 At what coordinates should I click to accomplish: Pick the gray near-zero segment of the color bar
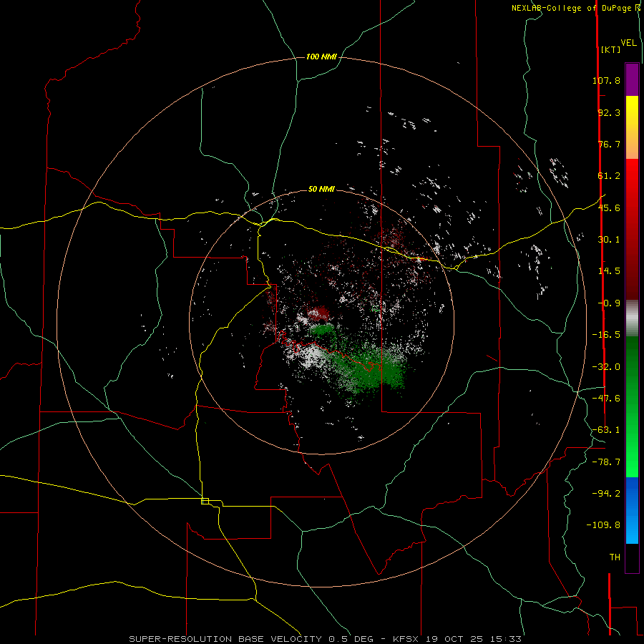tap(632, 318)
